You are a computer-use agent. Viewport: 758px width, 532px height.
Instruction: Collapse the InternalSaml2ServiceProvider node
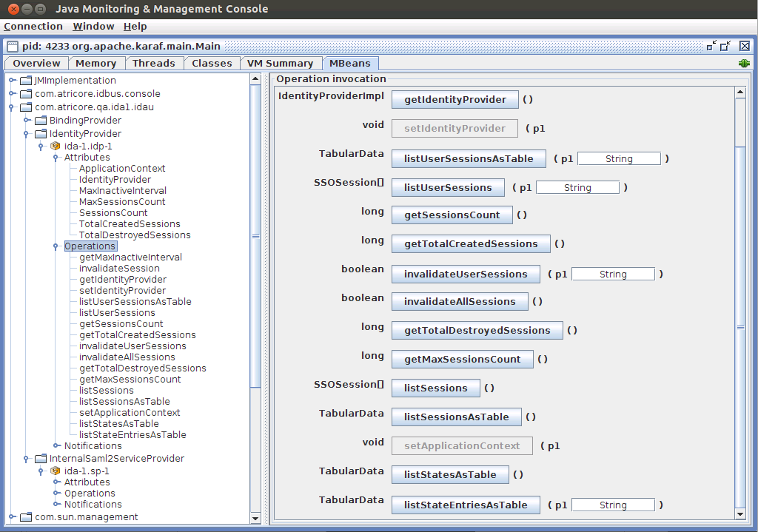[x=26, y=459]
